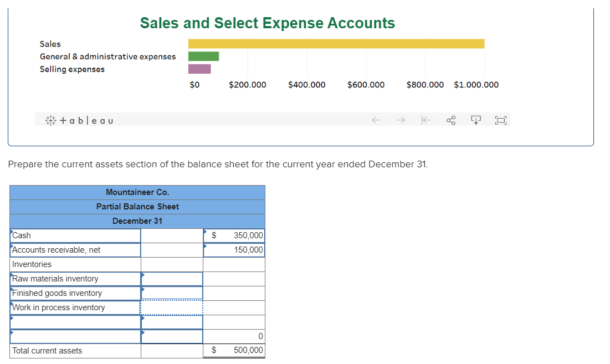This screenshot has width=610, height=364.
Task: Open the Tableau share icon
Action: 451,120
